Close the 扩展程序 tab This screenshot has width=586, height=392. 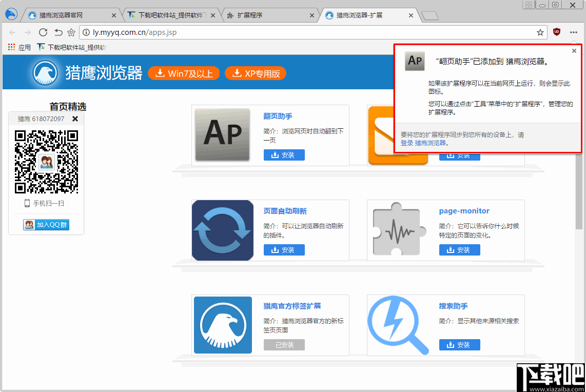(312, 15)
